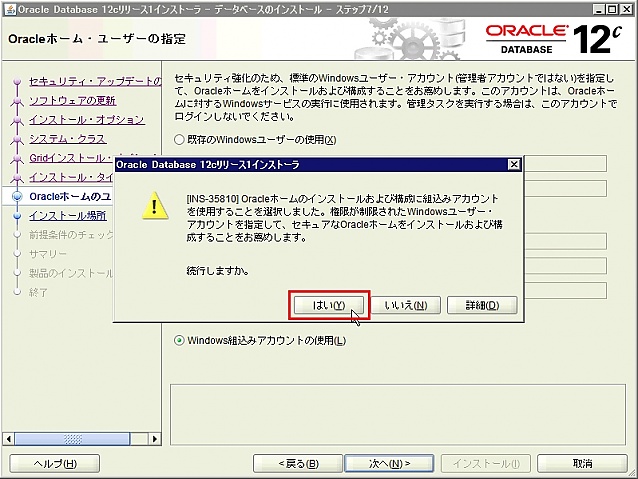This screenshot has height=479, width=638.
Task: Open 詳細(D) details in the dialog
Action: coord(482,305)
